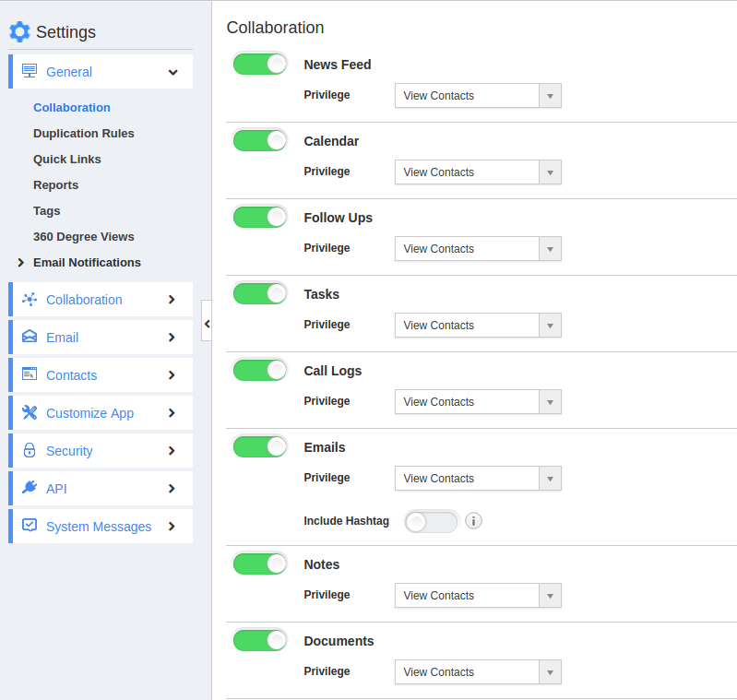Click the Email envelope icon in sidebar
The height and width of the screenshot is (700, 737).
pos(30,338)
